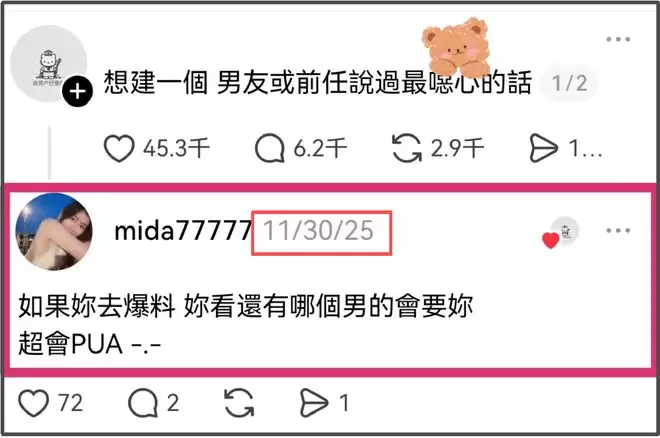View mida77777's profile picture
Screen dimensions: 660x438
pyautogui.click(x=54, y=231)
